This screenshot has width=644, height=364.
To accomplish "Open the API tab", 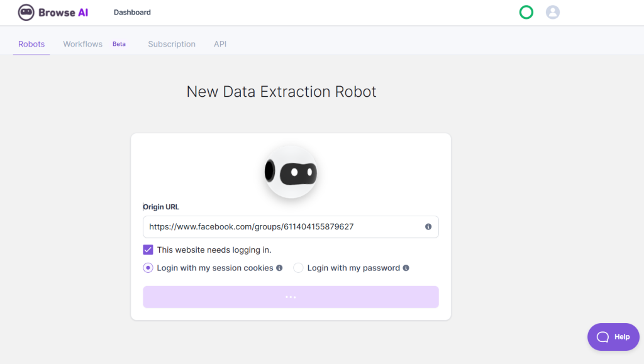I will (x=220, y=44).
